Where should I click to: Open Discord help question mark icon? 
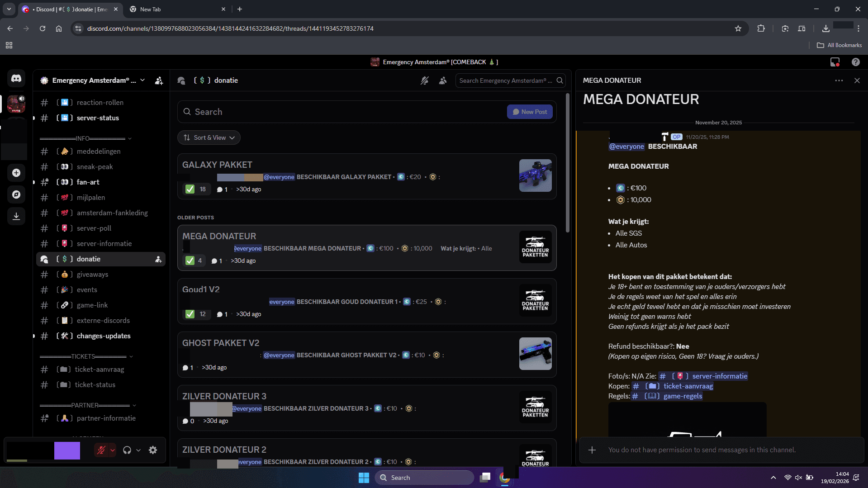[856, 62]
